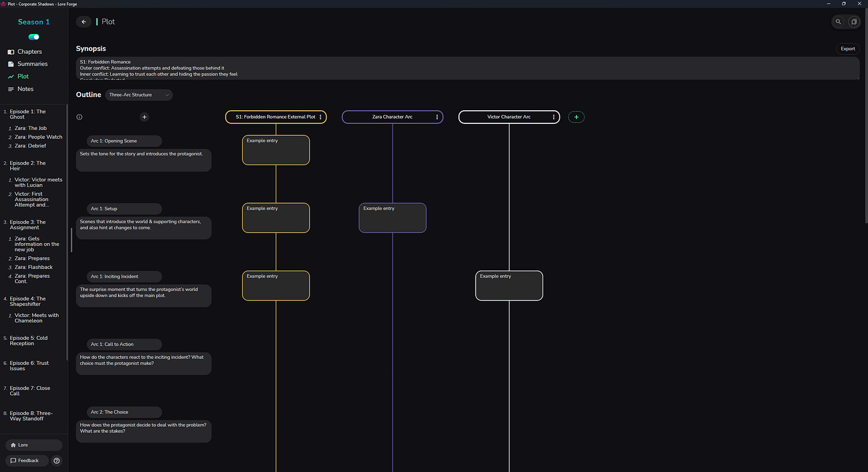Toggle the switch under Season 1
868x472 pixels.
point(33,36)
